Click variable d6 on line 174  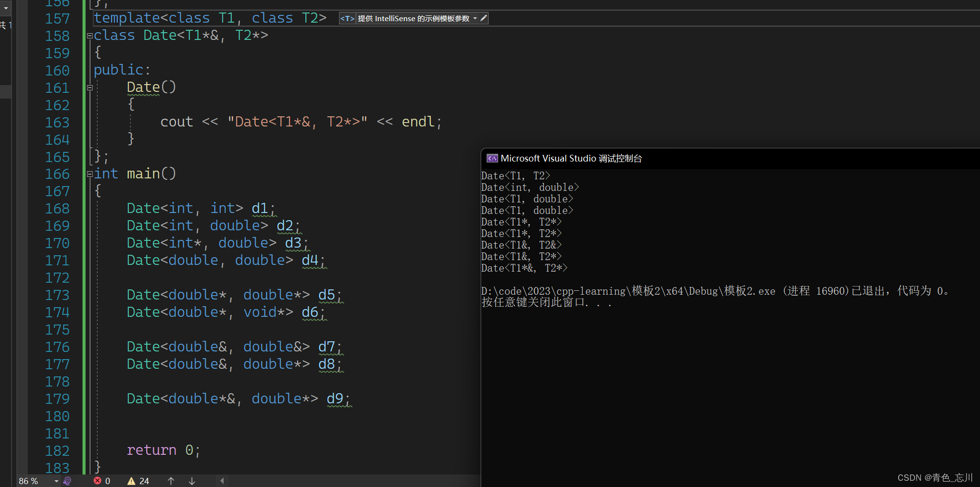310,312
